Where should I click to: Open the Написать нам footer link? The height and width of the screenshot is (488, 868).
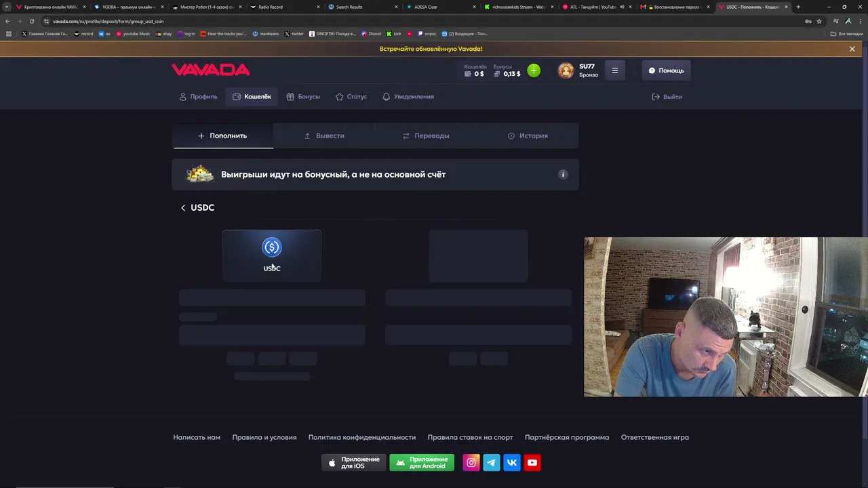point(197,437)
